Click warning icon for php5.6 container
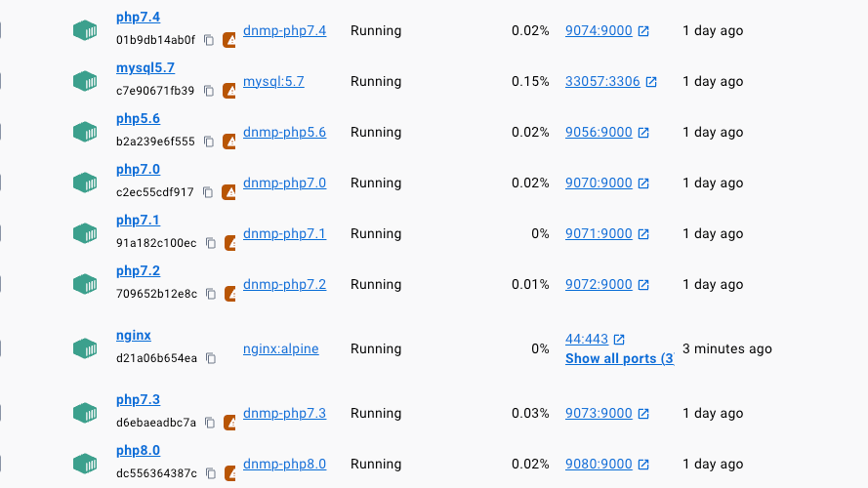The height and width of the screenshot is (488, 868). point(229,142)
